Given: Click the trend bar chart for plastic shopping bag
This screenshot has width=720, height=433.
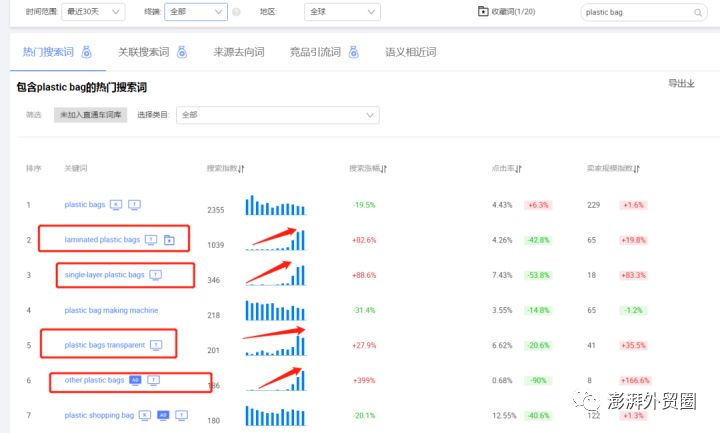Looking at the screenshot, I should 275,416.
